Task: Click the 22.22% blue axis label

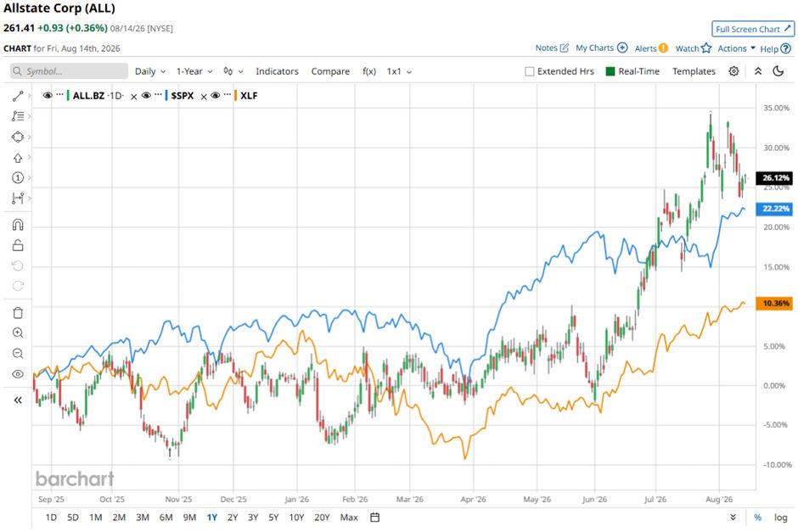Action: [774, 209]
